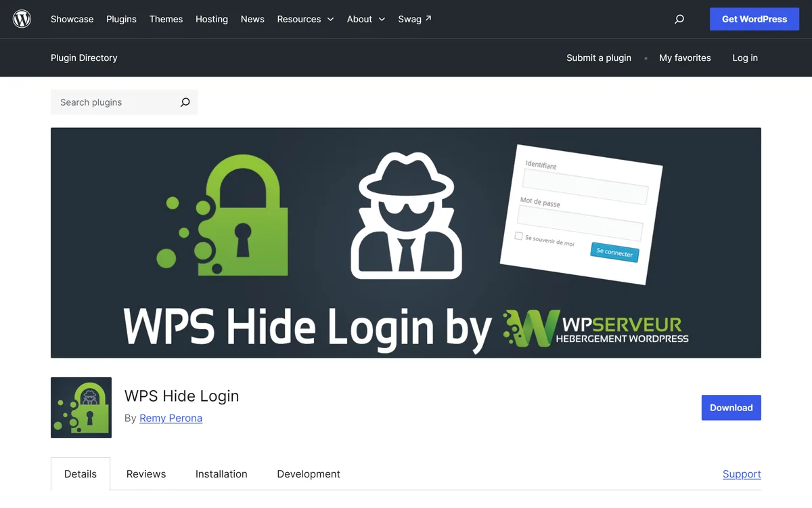Click the Log in link
Image resolution: width=812 pixels, height=508 pixels.
(x=745, y=58)
